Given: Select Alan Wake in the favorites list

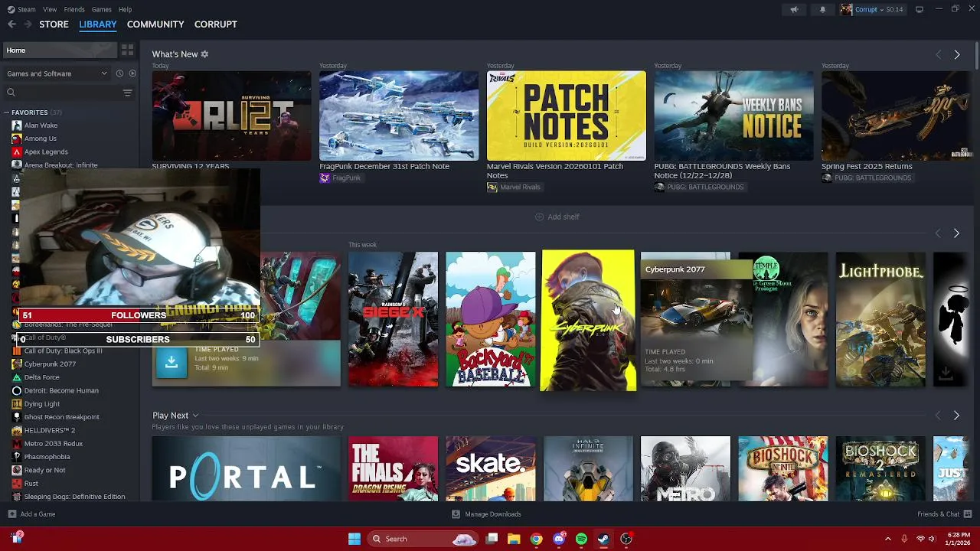Looking at the screenshot, I should [x=41, y=126].
